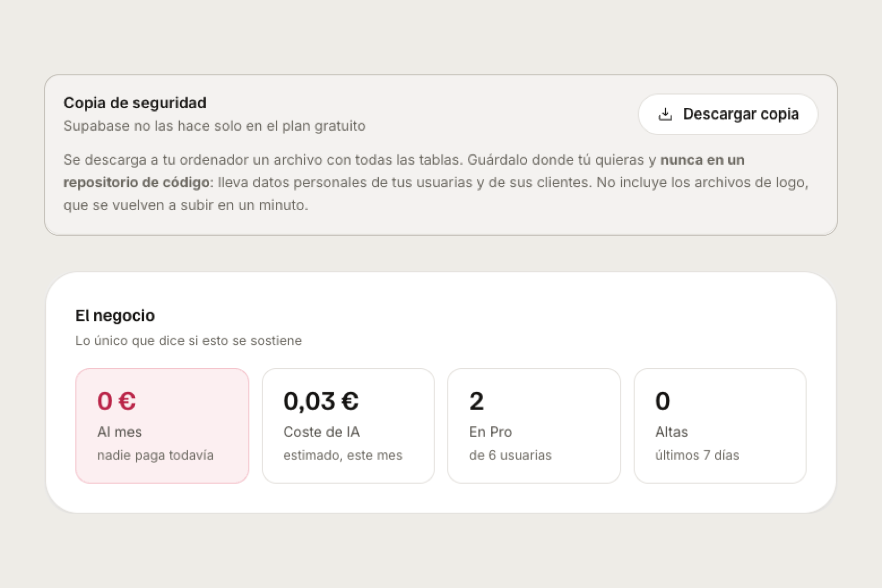Open the '0,03 €' Coste de IA card
882x588 pixels.
pyautogui.click(x=348, y=425)
